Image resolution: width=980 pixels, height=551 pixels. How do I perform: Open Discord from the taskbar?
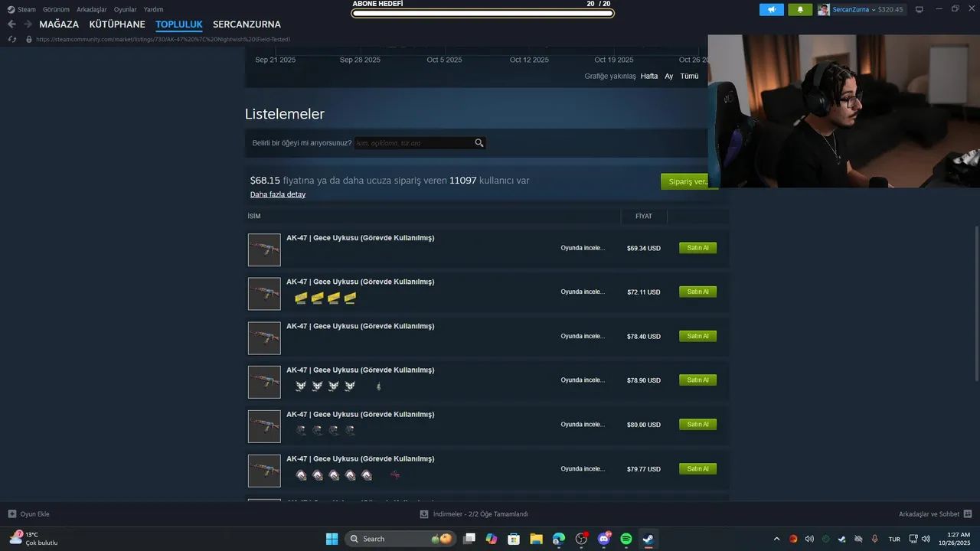coord(604,539)
